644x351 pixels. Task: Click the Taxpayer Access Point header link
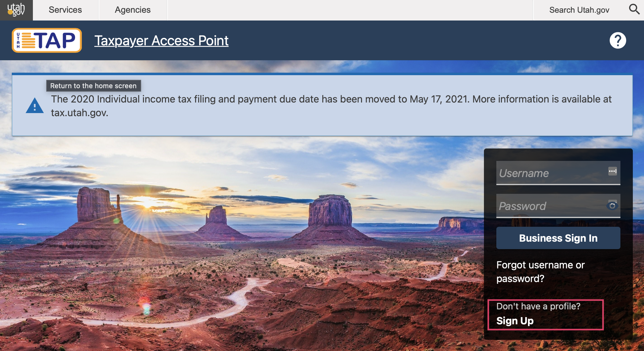tap(161, 41)
